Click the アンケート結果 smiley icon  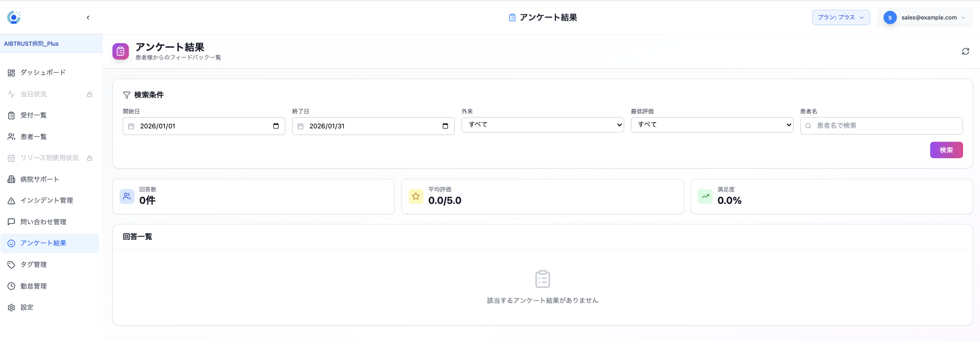pyautogui.click(x=11, y=243)
